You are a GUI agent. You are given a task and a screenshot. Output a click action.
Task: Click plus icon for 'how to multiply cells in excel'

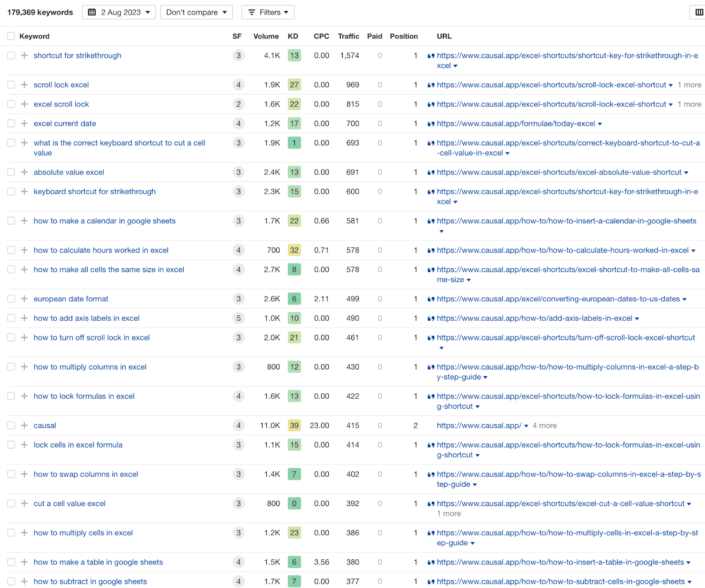click(24, 533)
